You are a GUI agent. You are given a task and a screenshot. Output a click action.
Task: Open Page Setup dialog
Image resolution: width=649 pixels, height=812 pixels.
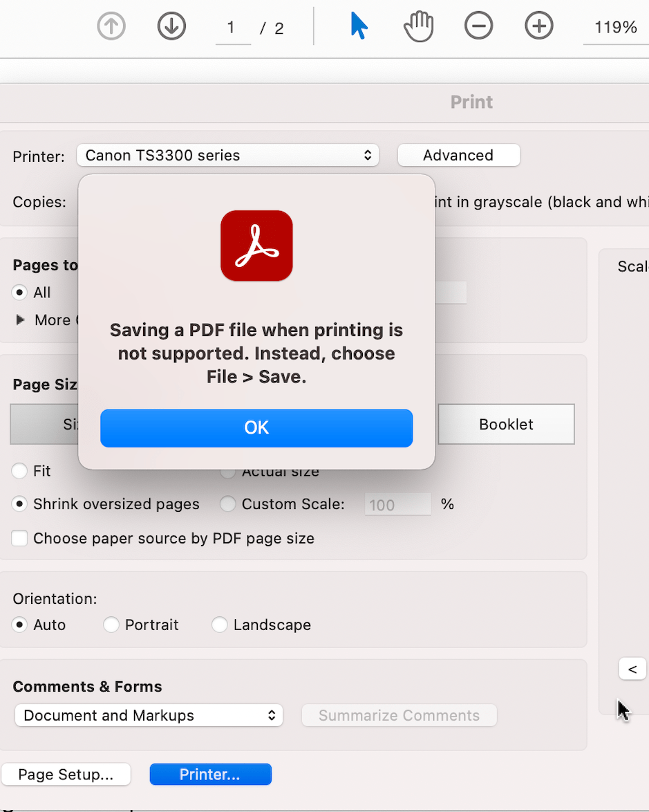[66, 774]
